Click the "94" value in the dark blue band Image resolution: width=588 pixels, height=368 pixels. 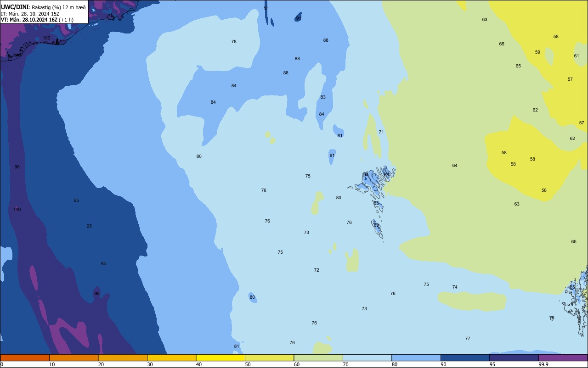(x=103, y=264)
